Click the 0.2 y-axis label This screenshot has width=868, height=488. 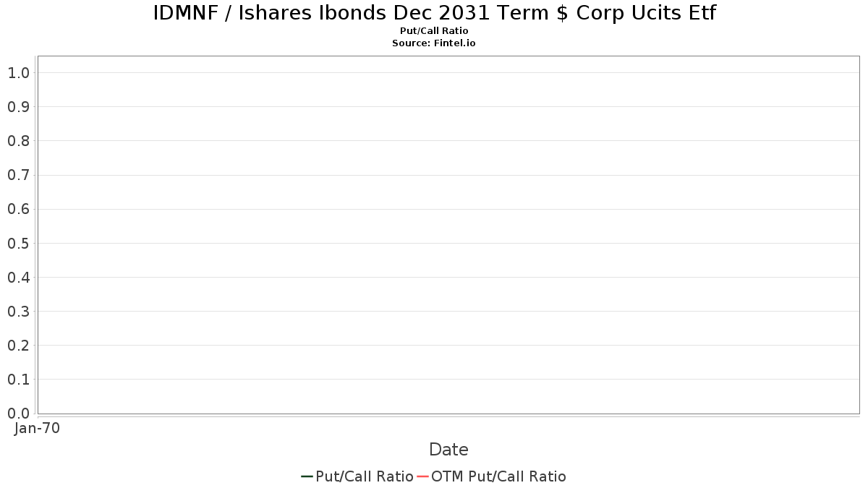tap(18, 346)
